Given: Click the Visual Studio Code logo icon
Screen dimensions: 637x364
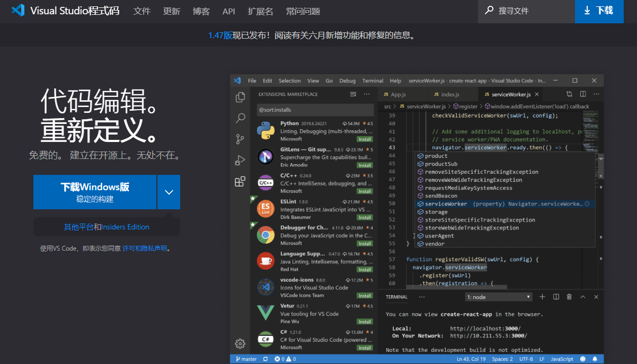Looking at the screenshot, I should [x=18, y=11].
